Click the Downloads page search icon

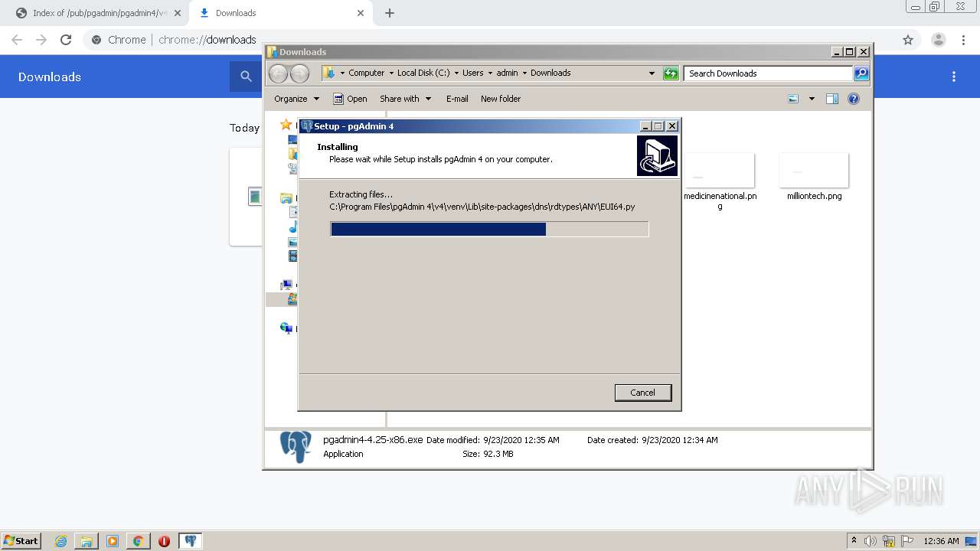[x=246, y=77]
